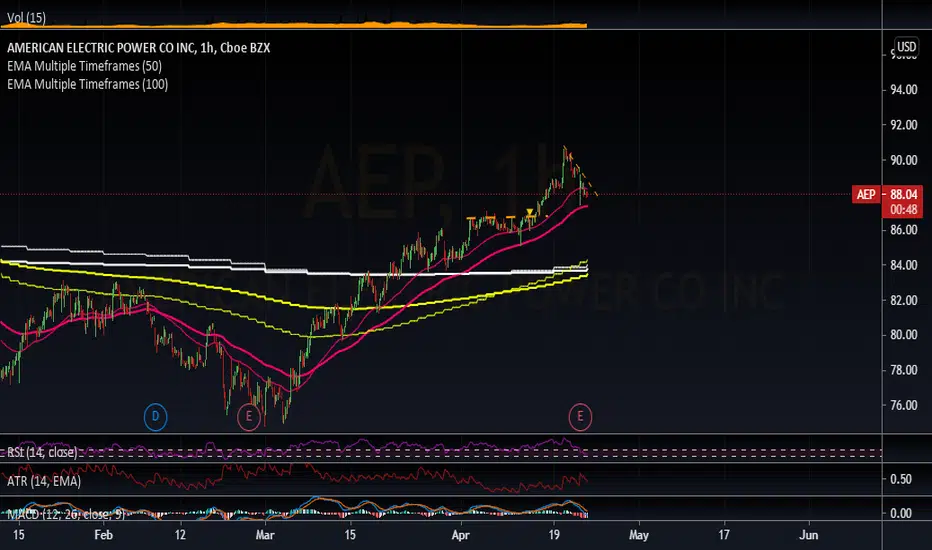Select the EMA Multiple Timeframes (50) indicator
Image resolution: width=932 pixels, height=550 pixels.
coord(84,66)
